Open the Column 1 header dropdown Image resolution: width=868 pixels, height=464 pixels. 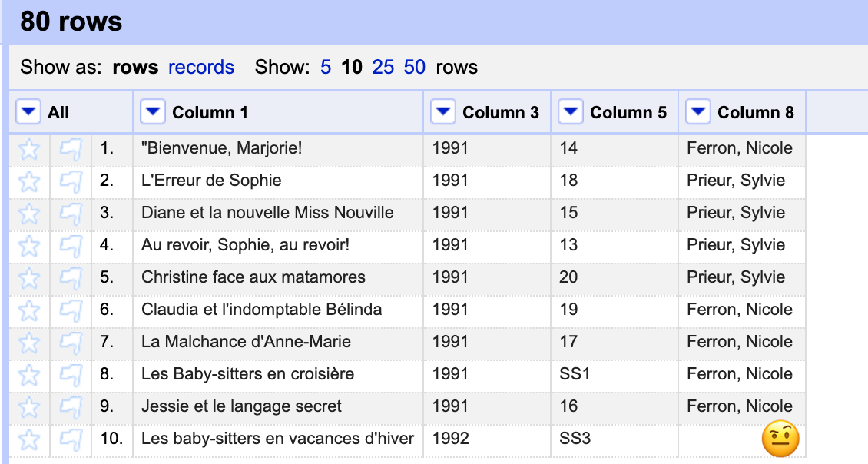coord(152,111)
